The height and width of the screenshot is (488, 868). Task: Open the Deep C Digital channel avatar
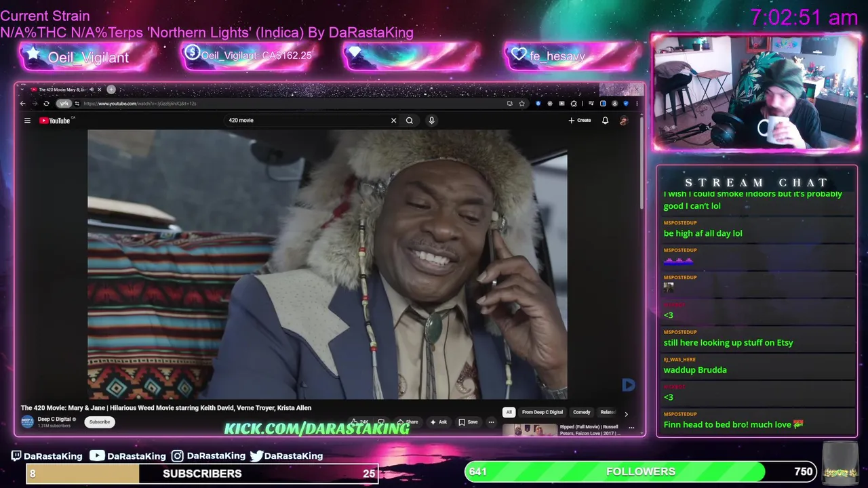[27, 422]
